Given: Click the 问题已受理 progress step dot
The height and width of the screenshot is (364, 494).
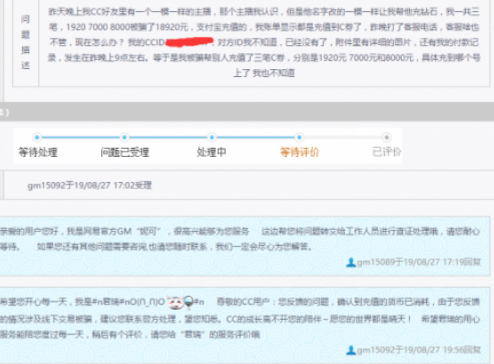Looking at the screenshot, I should [124, 137].
